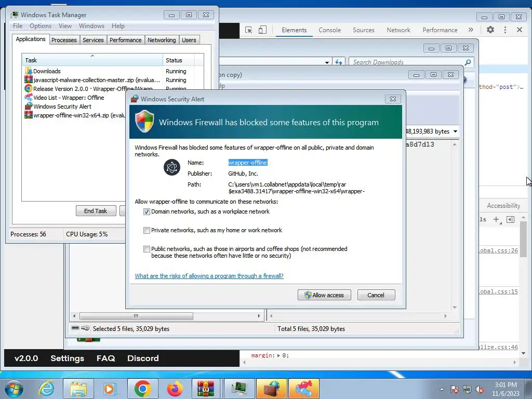Switch to Windows Firewall alert in taskbar
This screenshot has height=399, width=532.
[272, 389]
